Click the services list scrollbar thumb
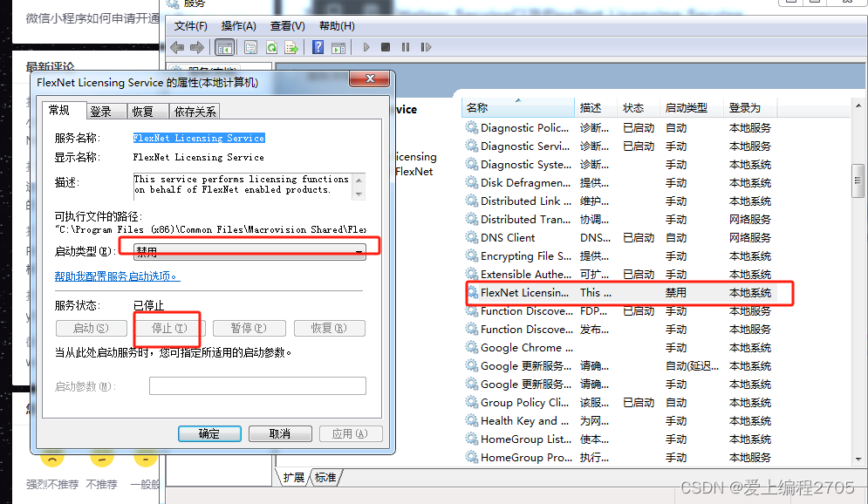This screenshot has height=504, width=868. (x=858, y=180)
